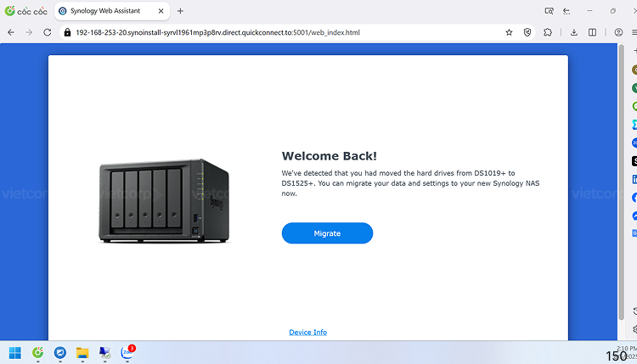Open the Windows Start menu
This screenshot has height=364, width=637.
tap(14, 352)
